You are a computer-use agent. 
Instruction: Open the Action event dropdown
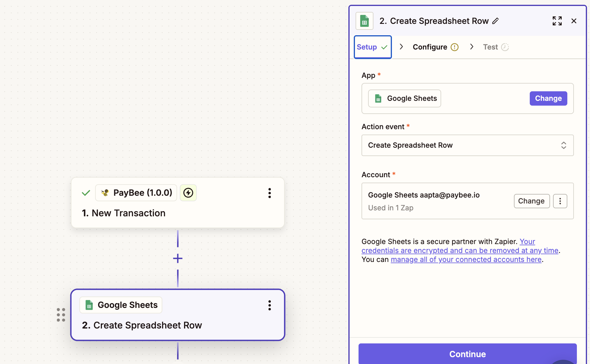tap(467, 145)
